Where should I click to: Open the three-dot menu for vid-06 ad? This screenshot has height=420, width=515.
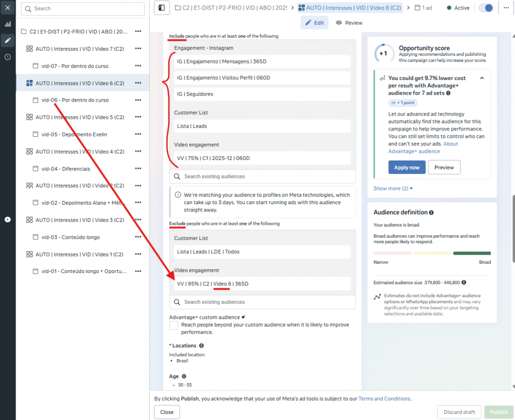(x=138, y=100)
